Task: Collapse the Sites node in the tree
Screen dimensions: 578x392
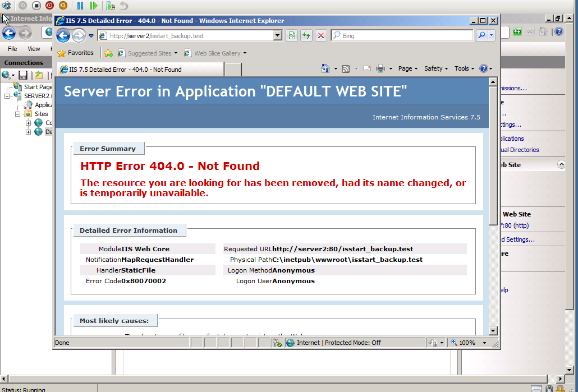Action: click(x=17, y=114)
